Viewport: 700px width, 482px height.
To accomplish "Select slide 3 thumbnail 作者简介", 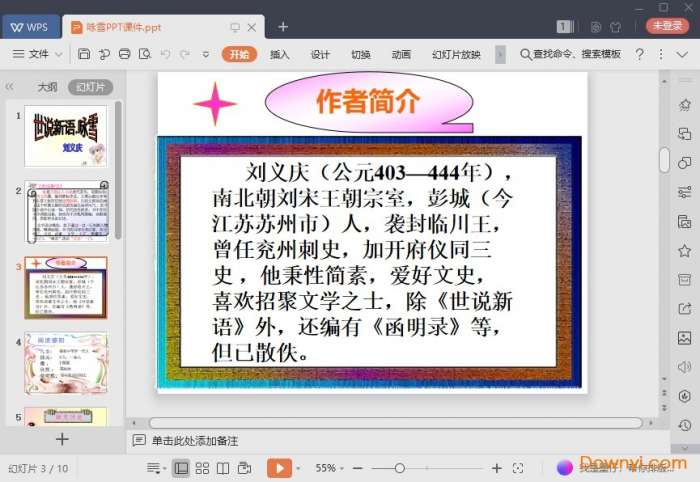I will click(66, 287).
